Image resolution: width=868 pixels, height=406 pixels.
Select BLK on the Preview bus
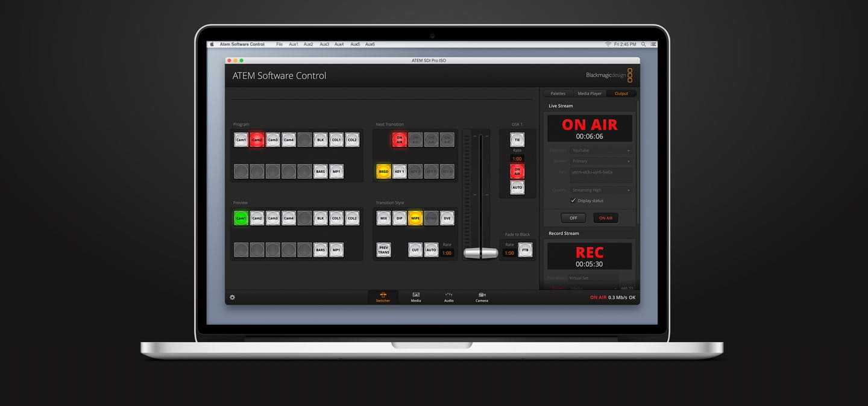coord(321,218)
